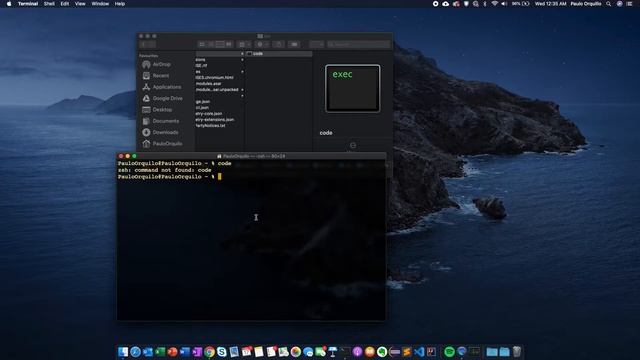This screenshot has height=360, width=640.
Task: Click the date and time in menu bar
Action: tap(550, 4)
